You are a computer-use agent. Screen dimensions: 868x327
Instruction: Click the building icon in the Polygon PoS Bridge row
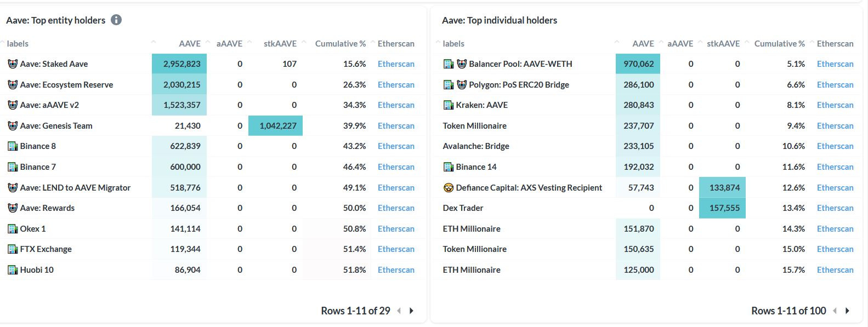click(x=448, y=84)
